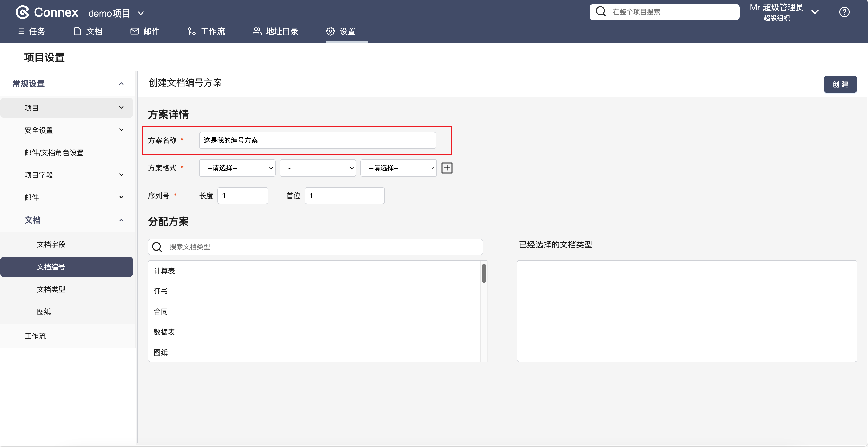Click the document type list scrollbar
This screenshot has width=868, height=447.
[484, 273]
